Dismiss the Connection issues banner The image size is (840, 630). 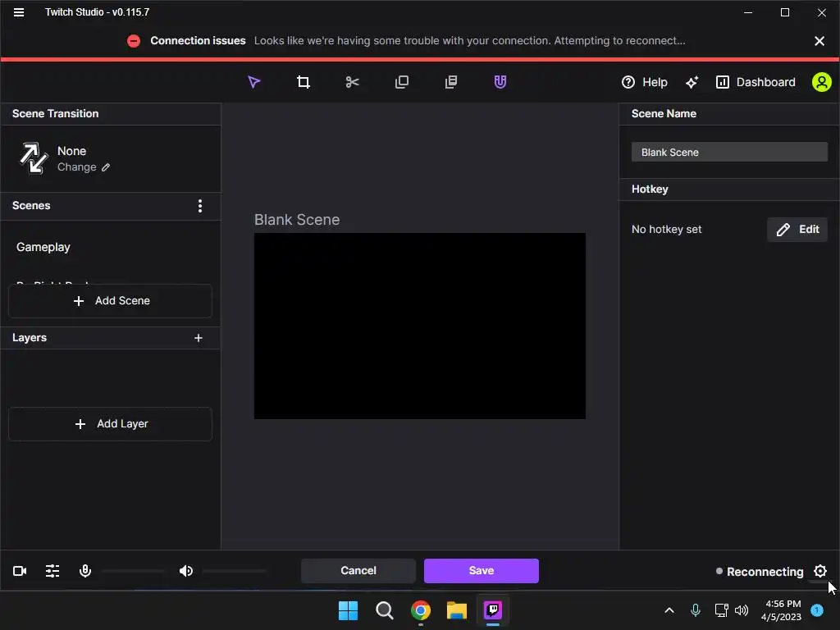[x=819, y=41]
